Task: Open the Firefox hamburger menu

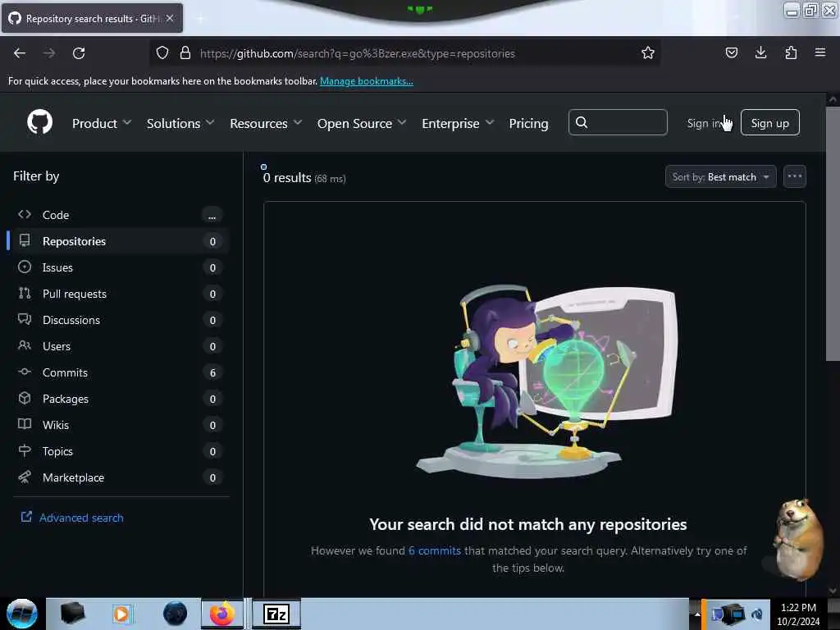Action: pos(819,52)
